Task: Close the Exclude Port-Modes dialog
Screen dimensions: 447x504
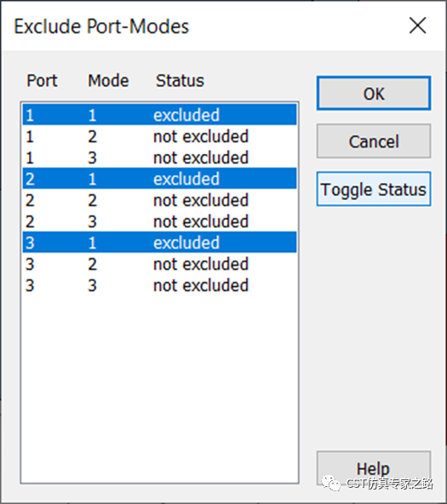Action: coord(417,26)
